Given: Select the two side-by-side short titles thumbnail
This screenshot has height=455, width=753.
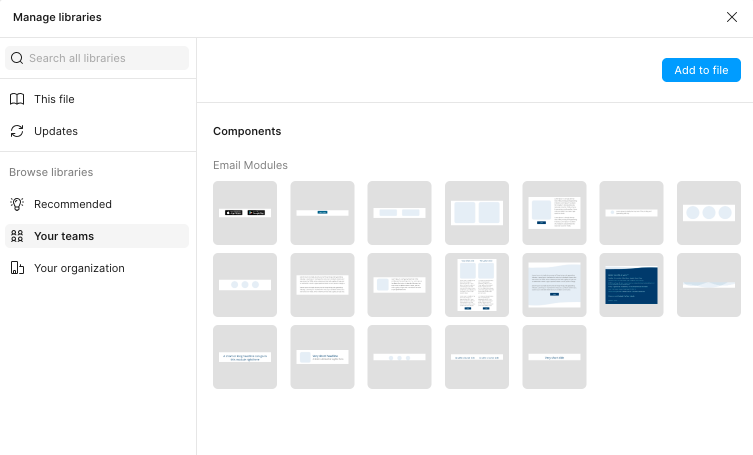Looking at the screenshot, I should [477, 357].
